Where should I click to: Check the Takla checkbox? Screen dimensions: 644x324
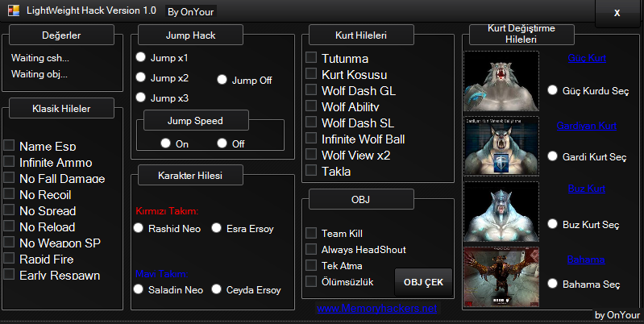point(311,170)
